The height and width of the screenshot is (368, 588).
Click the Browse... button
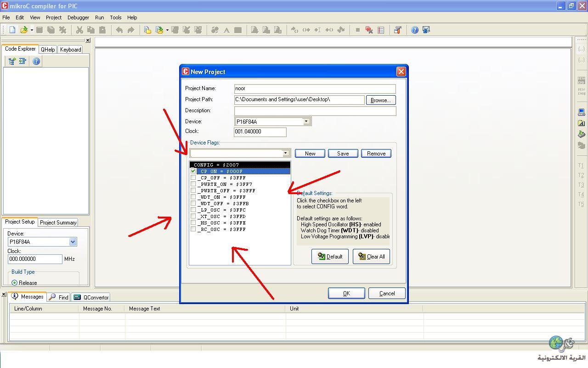380,100
